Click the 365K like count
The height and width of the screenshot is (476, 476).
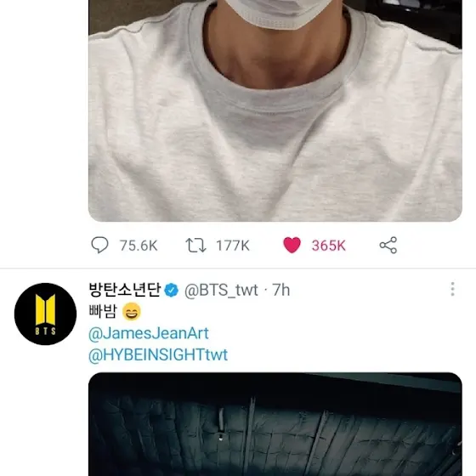click(329, 246)
